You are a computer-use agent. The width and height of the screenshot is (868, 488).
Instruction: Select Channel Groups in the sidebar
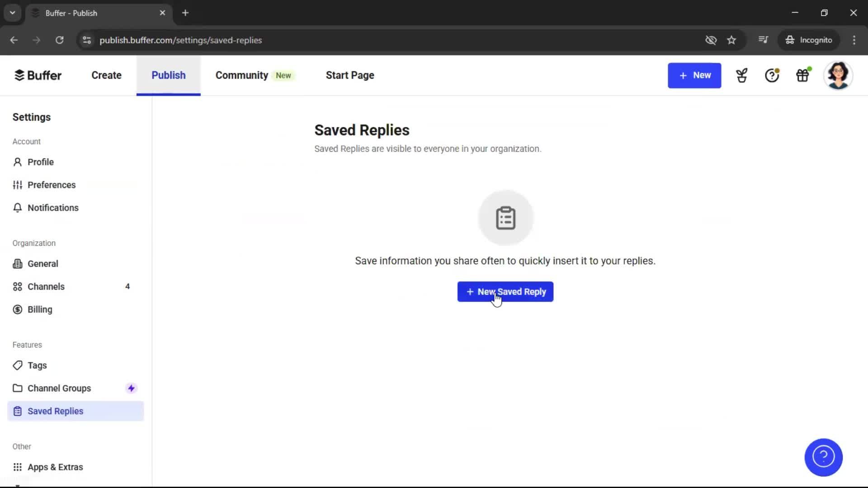click(59, 388)
